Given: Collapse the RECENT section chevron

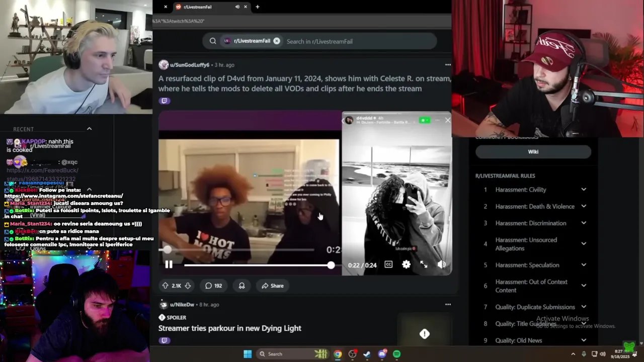Looking at the screenshot, I should 89,129.
